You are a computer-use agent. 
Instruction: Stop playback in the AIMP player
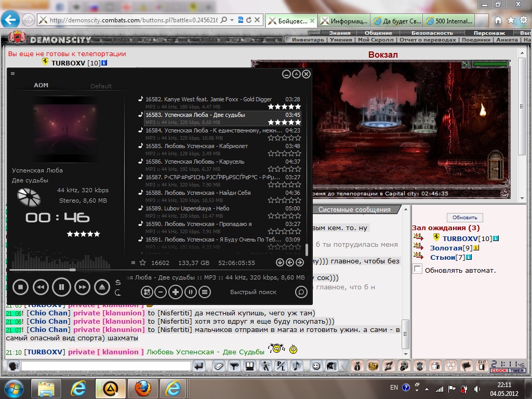pos(20,287)
